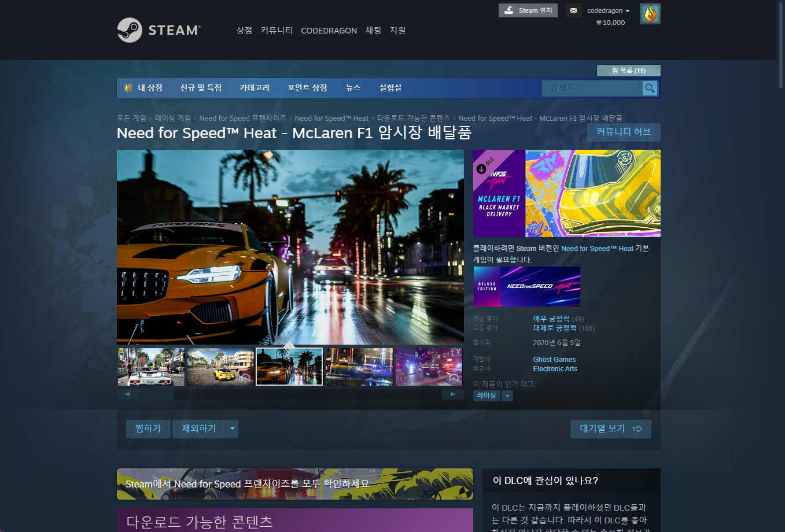This screenshot has height=532, width=785.
Task: Click the 검색하기 search input field
Action: (x=592, y=88)
